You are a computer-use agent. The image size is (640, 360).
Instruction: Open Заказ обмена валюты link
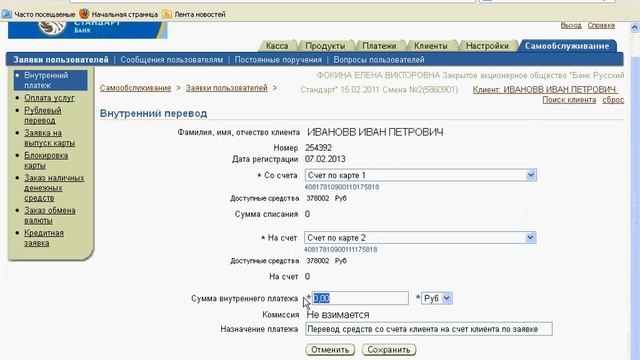(50, 216)
